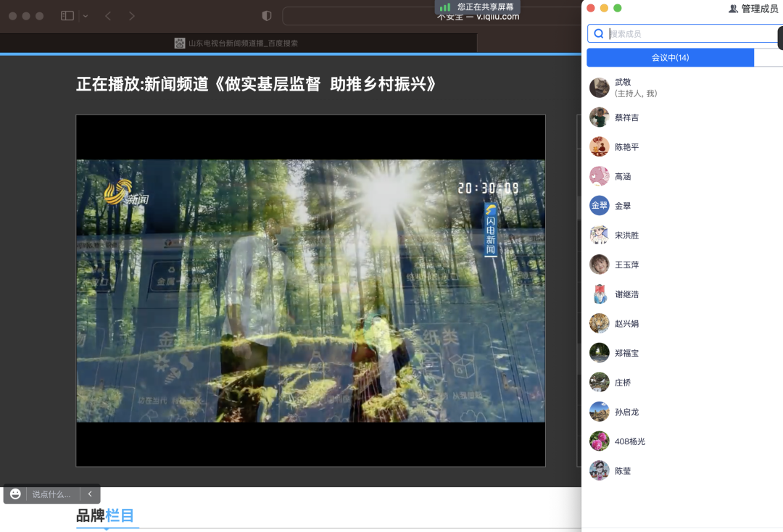This screenshot has height=532, width=783.
Task: Navigate forward using the Safari forward arrow
Action: pos(130,15)
